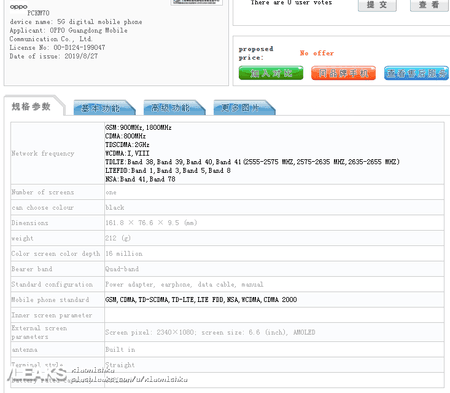This screenshot has height=393, width=450.
Task: Select the LTEFDD bands line
Action: (x=168, y=171)
